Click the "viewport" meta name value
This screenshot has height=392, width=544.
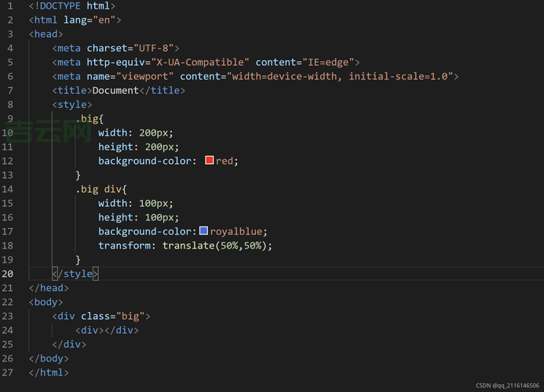(x=144, y=76)
